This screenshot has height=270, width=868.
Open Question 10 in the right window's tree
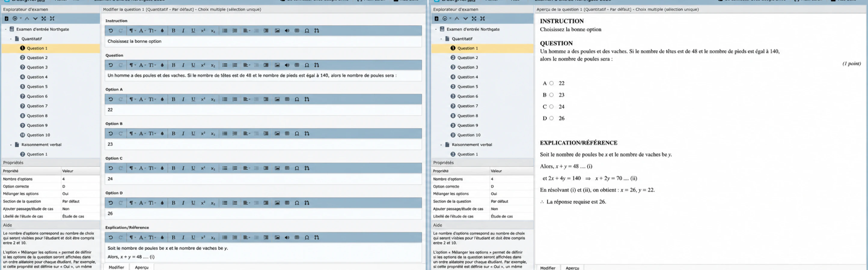coord(469,135)
